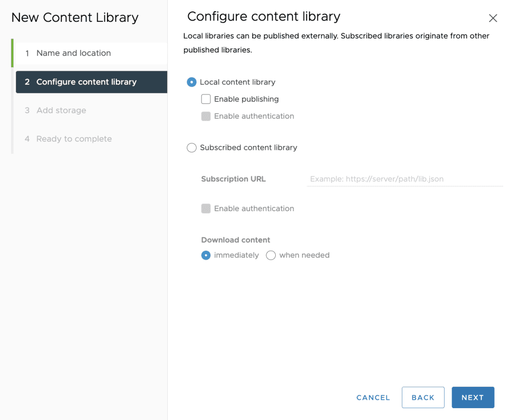Click the Subscription URL input field
Image resolution: width=507 pixels, height=420 pixels.
pos(405,179)
